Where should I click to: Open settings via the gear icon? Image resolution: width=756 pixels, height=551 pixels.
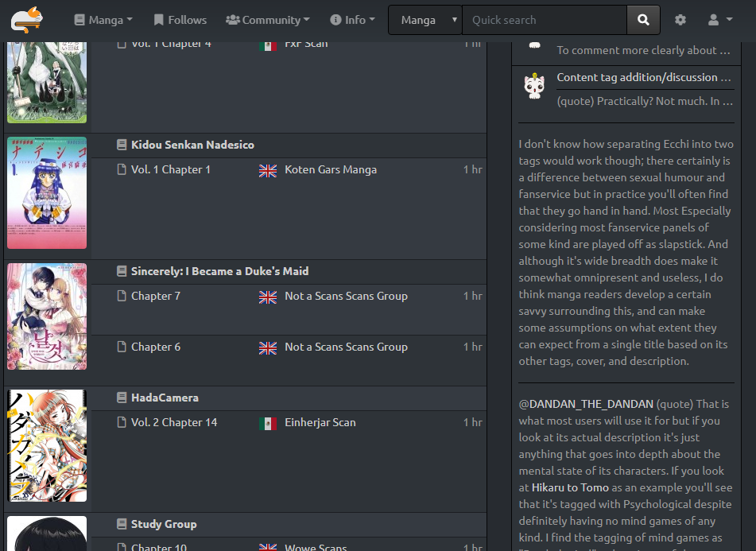tap(680, 20)
